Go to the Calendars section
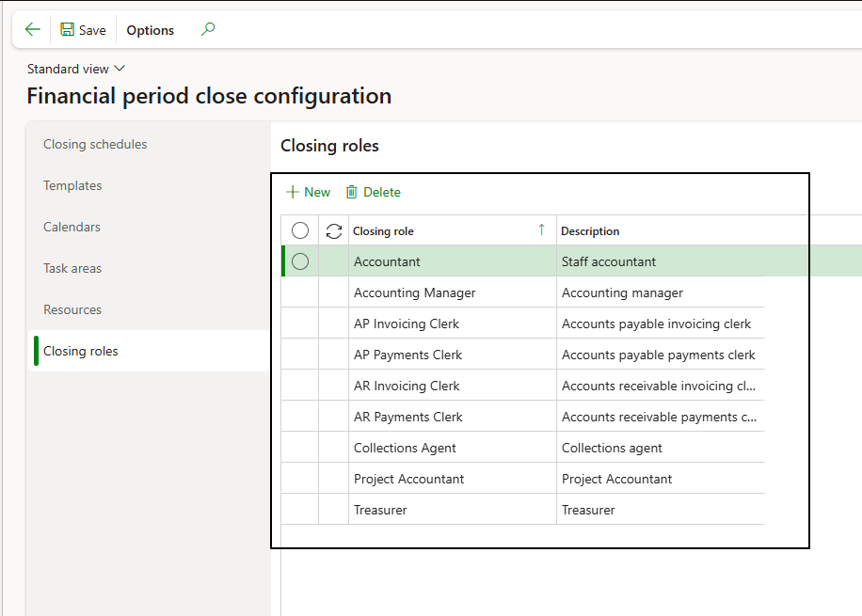The width and height of the screenshot is (862, 616). pyautogui.click(x=72, y=227)
